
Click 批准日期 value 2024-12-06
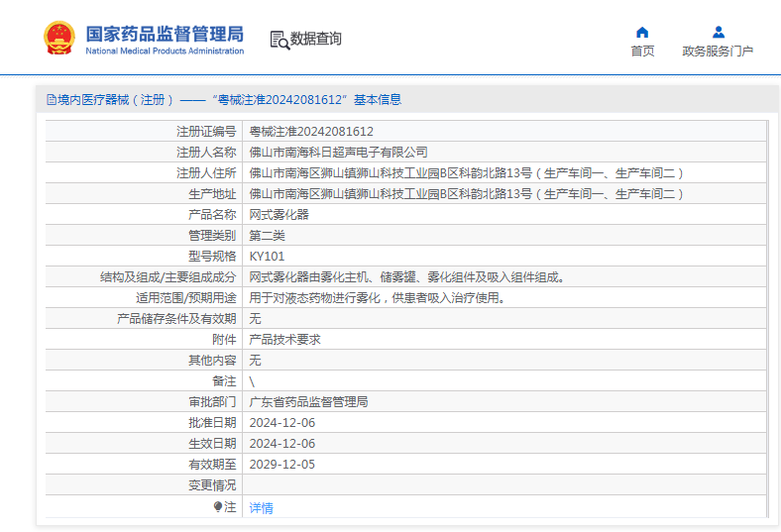coord(282,423)
